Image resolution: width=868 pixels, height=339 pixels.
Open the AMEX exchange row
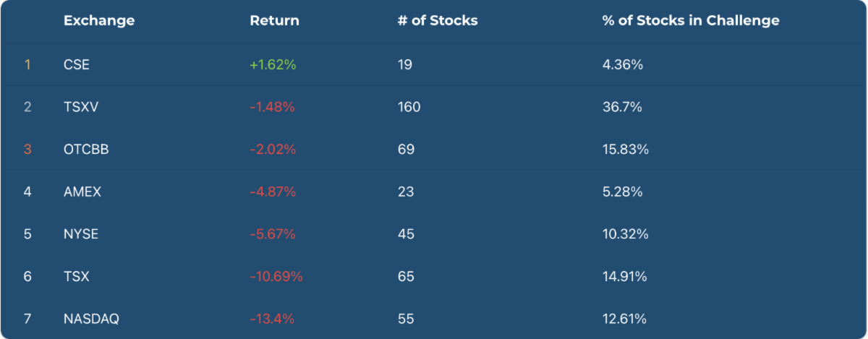82,192
